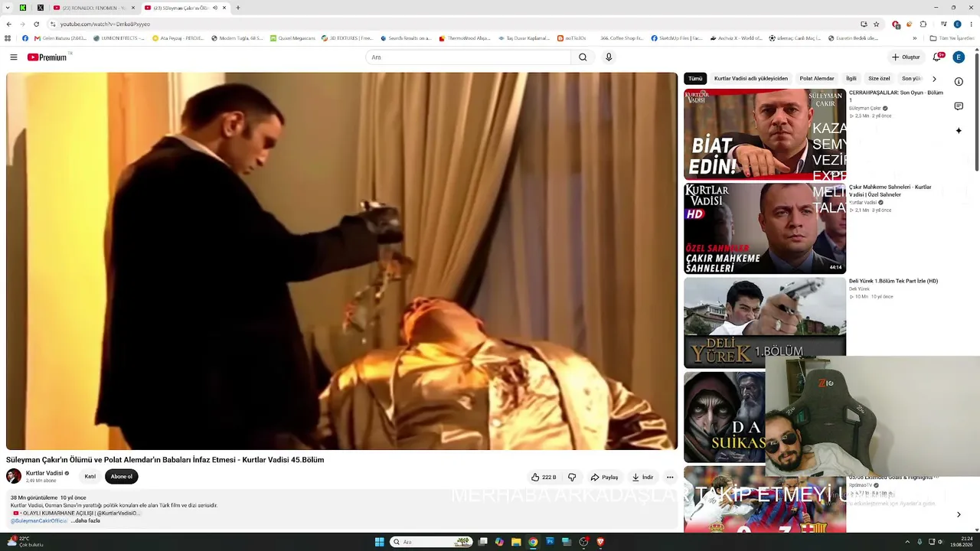The image size is (980, 551).
Task: Click the main video player to pause
Action: (x=341, y=261)
